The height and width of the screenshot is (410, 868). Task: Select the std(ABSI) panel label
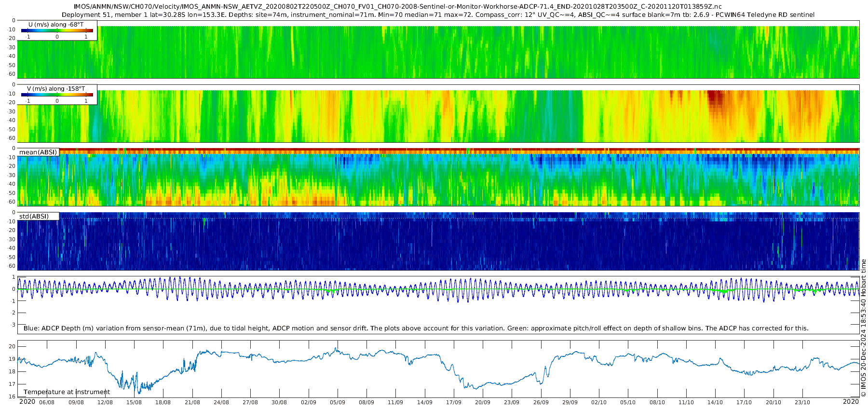pyautogui.click(x=38, y=216)
